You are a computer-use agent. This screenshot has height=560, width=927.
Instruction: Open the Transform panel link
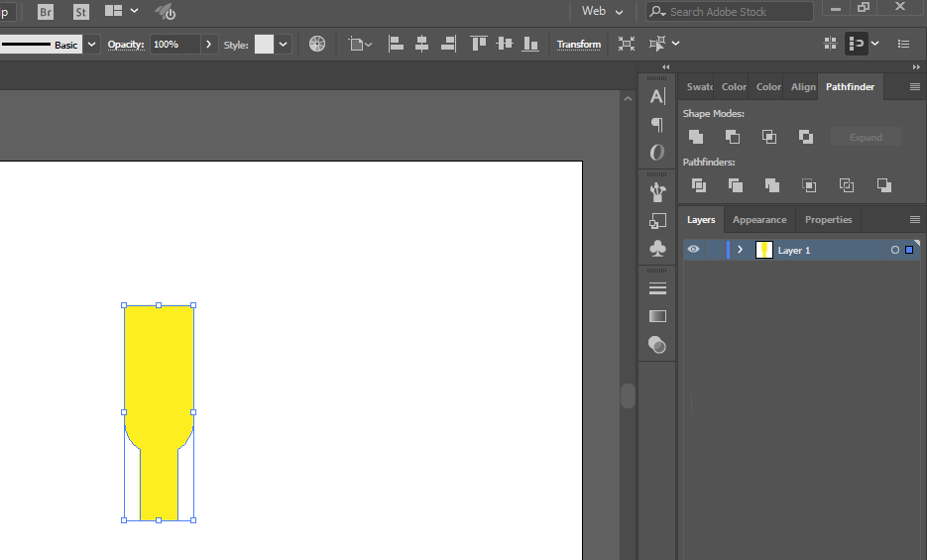579,45
